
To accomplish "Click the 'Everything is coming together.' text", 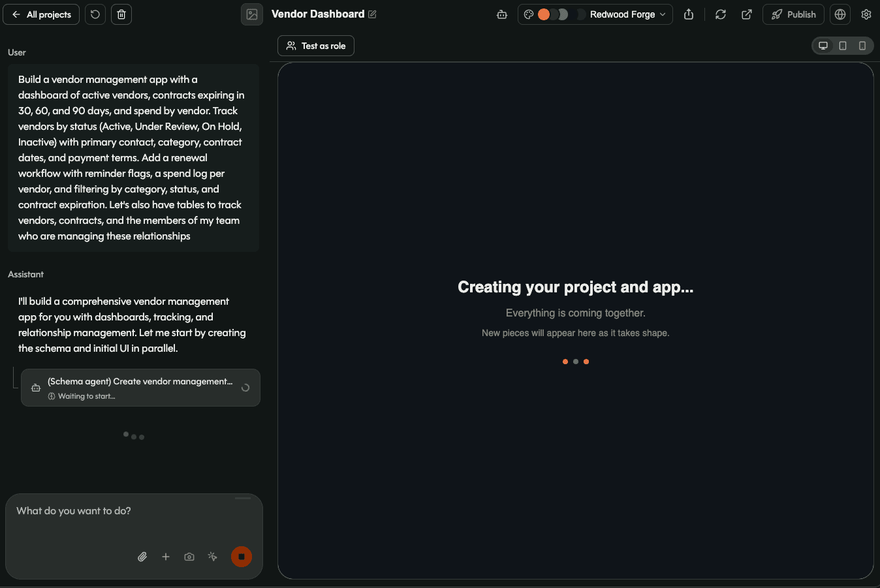I will coord(576,313).
